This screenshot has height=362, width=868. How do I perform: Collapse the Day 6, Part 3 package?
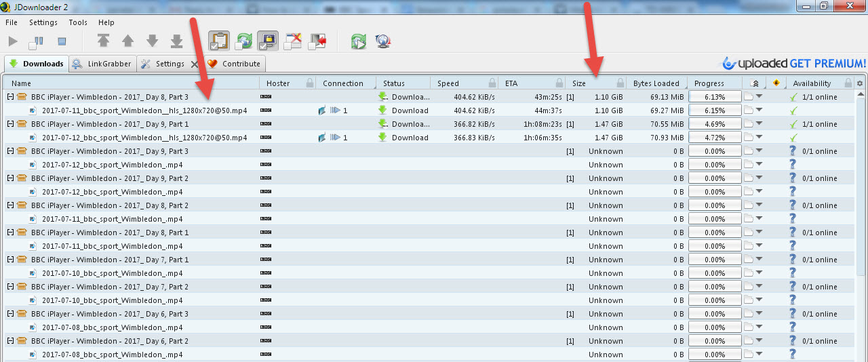coord(10,314)
